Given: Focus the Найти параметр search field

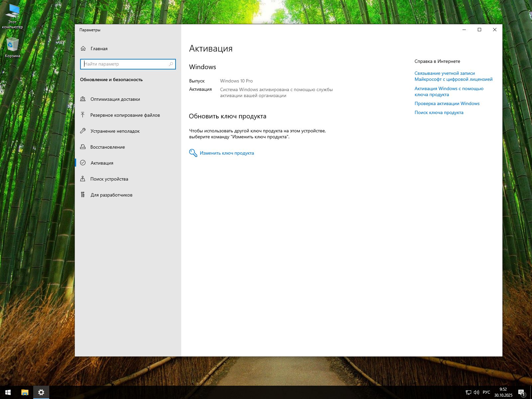Looking at the screenshot, I should point(125,64).
